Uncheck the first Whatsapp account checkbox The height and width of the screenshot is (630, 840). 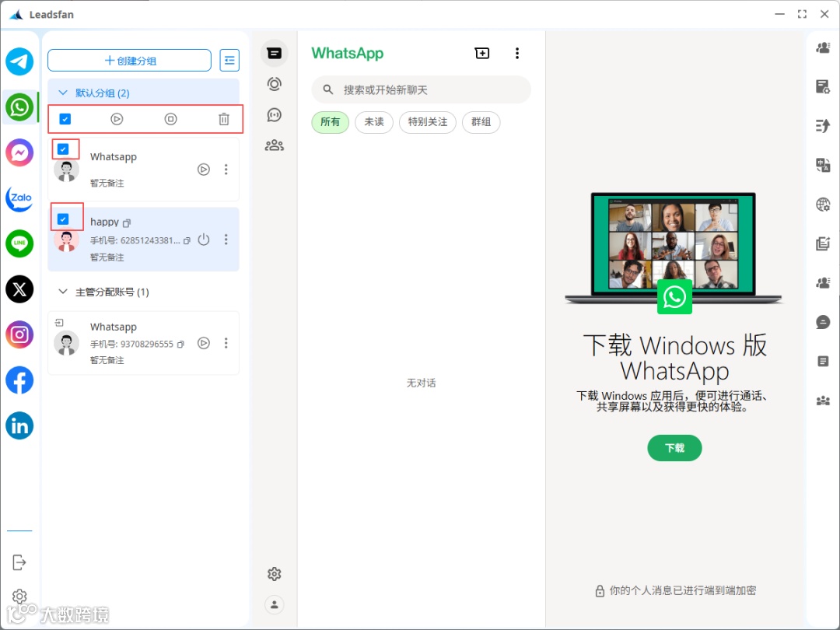point(63,149)
